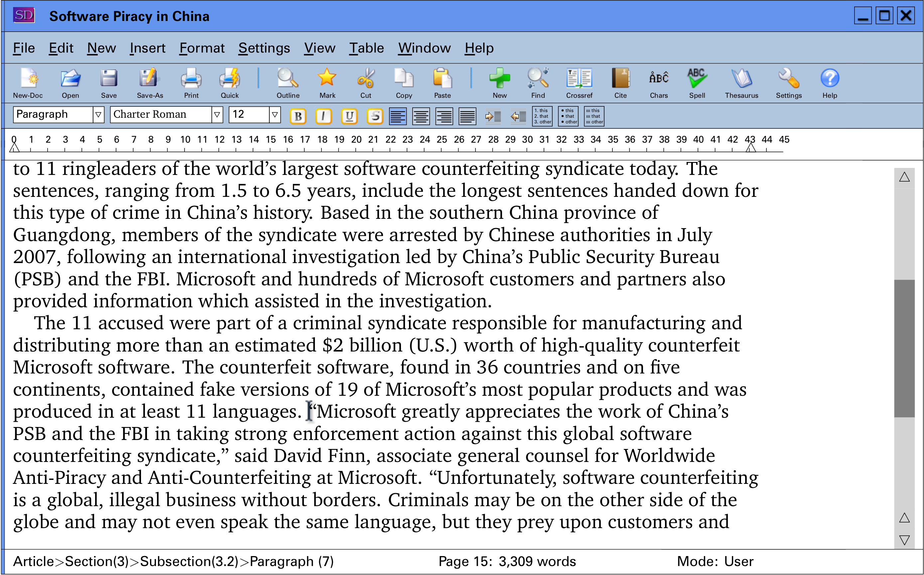Open the Find tool icon
Image resolution: width=924 pixels, height=575 pixels.
pos(538,78)
